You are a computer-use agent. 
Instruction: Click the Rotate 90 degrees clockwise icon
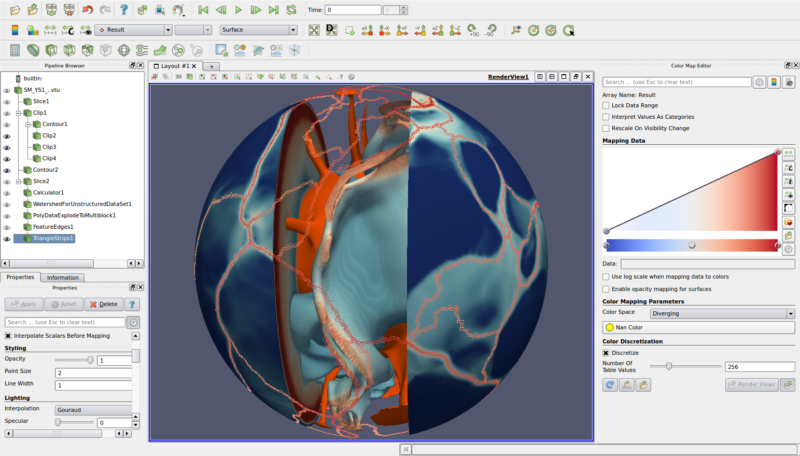coord(473,30)
